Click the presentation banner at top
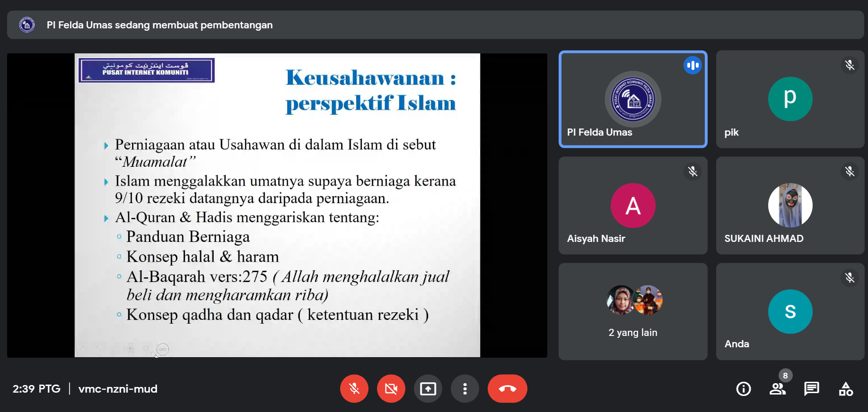The height and width of the screenshot is (412, 868). (x=435, y=25)
